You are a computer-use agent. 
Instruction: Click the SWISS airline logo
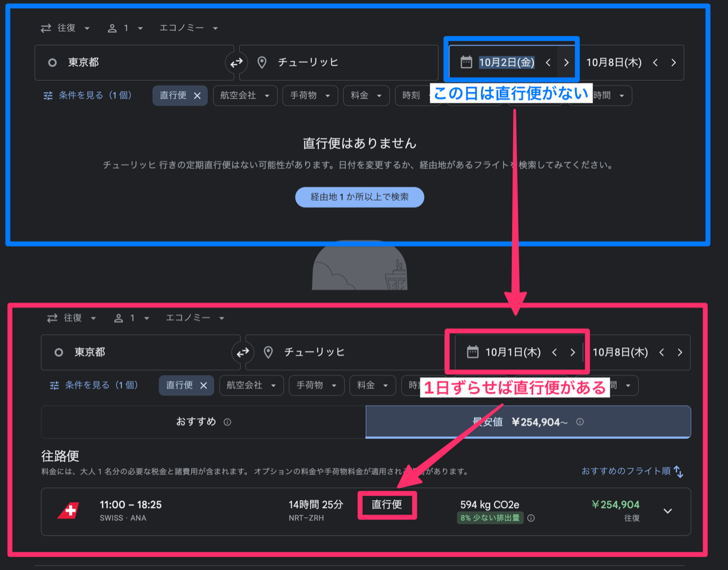[69, 511]
